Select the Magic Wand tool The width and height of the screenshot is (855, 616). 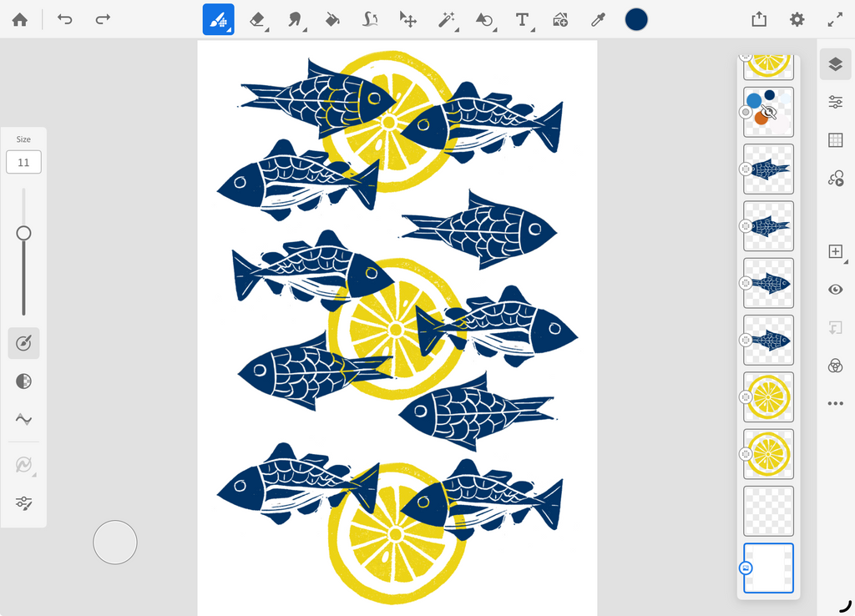(x=447, y=20)
